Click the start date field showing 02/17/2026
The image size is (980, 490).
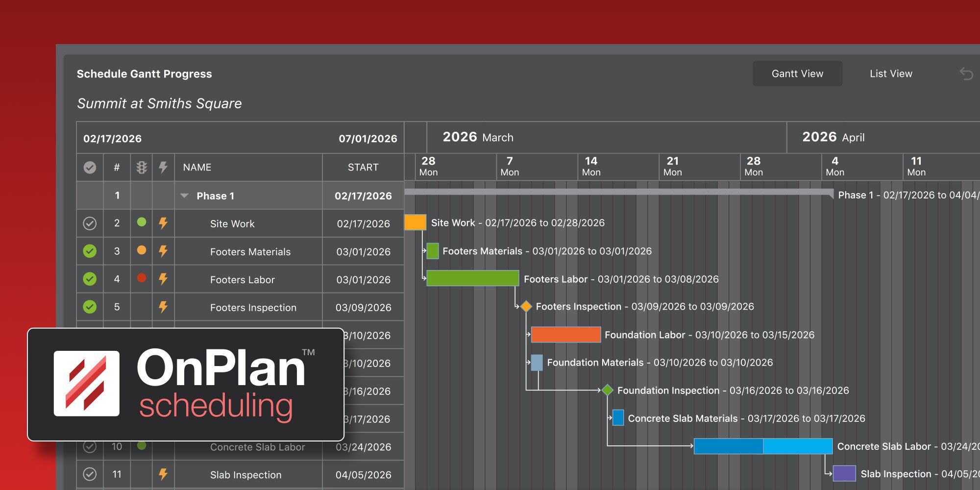point(113,139)
